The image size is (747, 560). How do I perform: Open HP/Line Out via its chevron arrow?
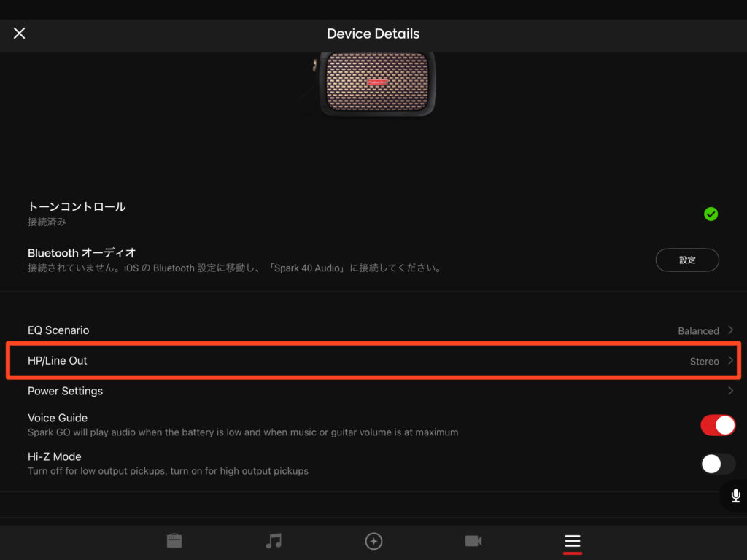coord(730,360)
